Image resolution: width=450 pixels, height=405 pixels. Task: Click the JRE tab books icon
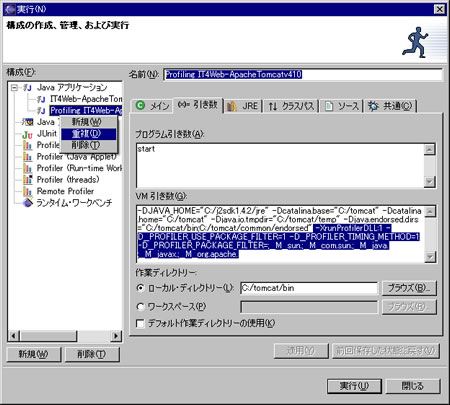pyautogui.click(x=232, y=106)
